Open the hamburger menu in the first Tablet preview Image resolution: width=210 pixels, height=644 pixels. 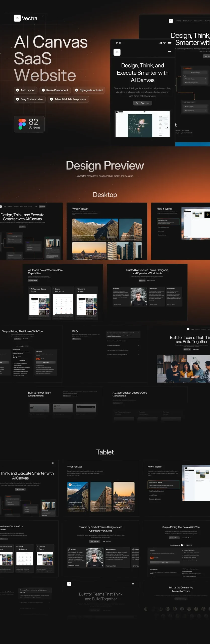pyautogui.click(x=52, y=463)
